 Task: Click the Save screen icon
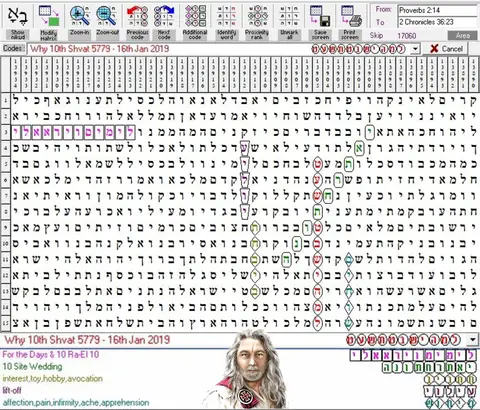(x=320, y=16)
